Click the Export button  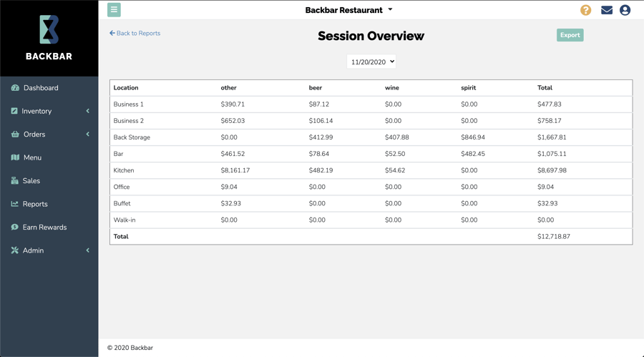pos(570,35)
